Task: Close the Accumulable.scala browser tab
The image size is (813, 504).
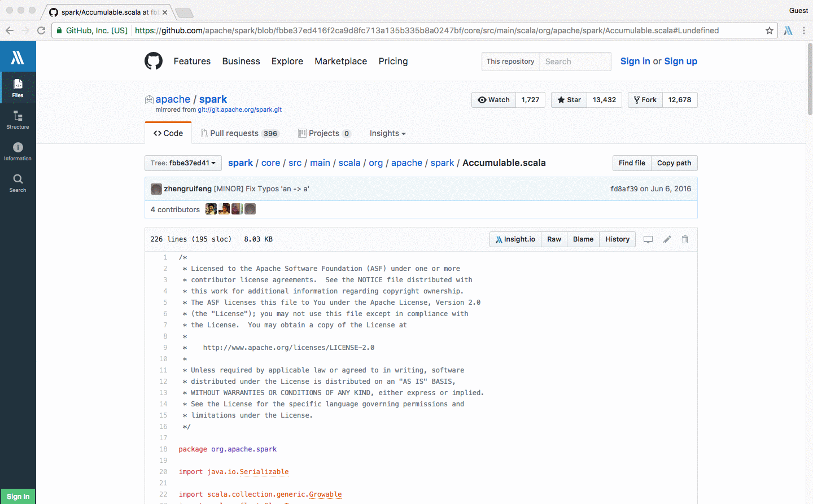Action: 165,12
